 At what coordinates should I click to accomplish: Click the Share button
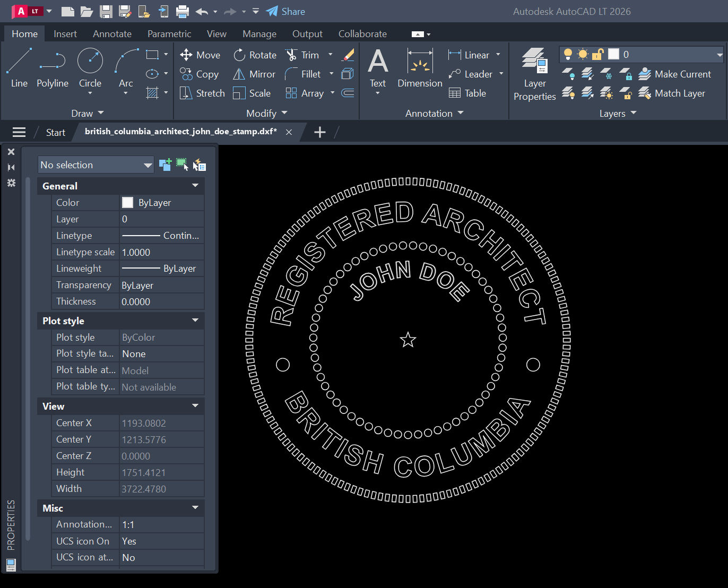(285, 11)
